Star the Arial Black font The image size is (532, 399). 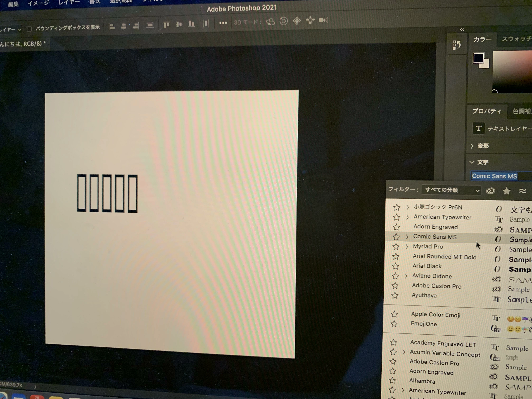[x=396, y=266]
